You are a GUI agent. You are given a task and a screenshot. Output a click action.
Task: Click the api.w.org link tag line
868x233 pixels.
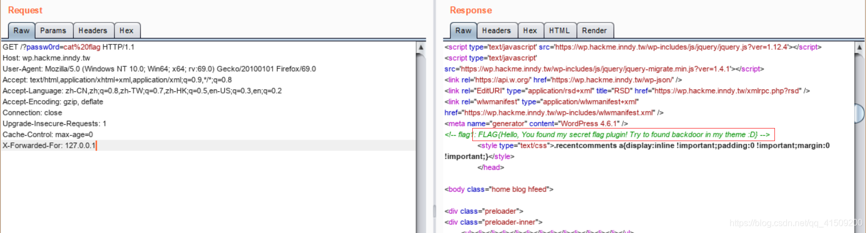[563, 80]
